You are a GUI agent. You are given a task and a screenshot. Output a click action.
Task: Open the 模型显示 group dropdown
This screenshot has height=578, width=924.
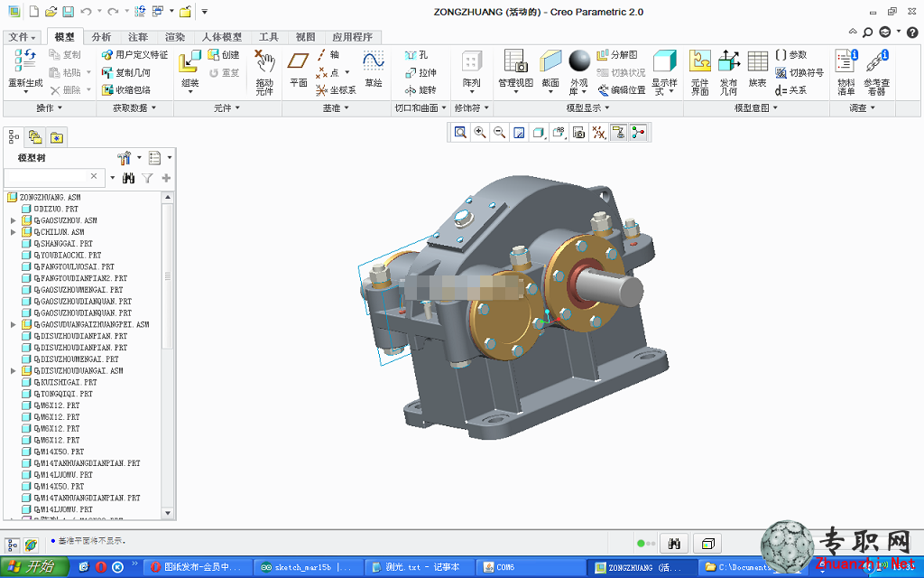tap(588, 108)
